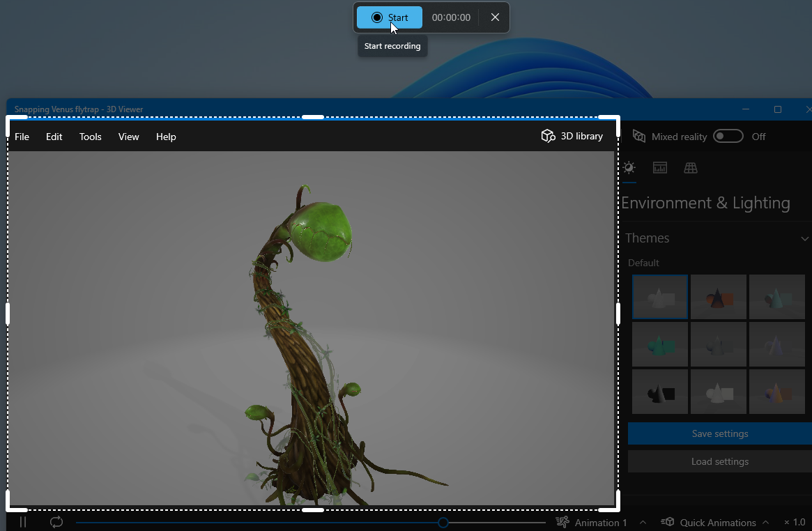
Task: Toggle the animation loop icon
Action: pos(56,522)
